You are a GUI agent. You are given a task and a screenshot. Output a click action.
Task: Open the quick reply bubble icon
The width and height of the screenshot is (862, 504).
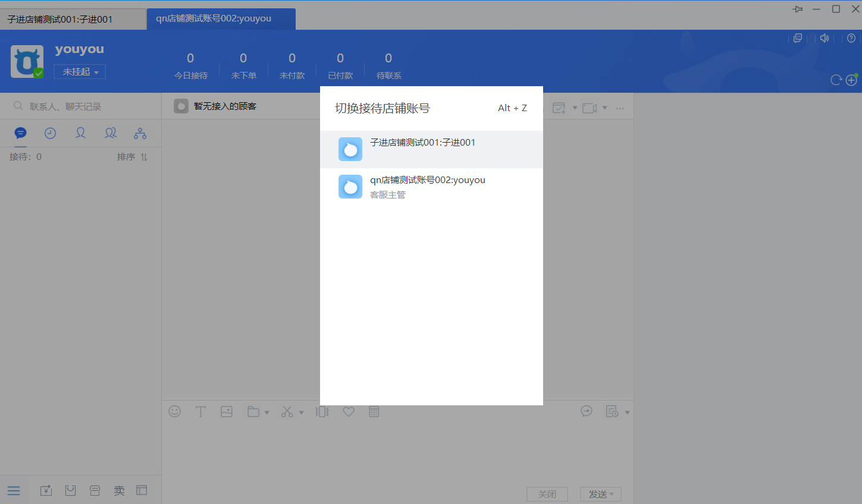[587, 411]
